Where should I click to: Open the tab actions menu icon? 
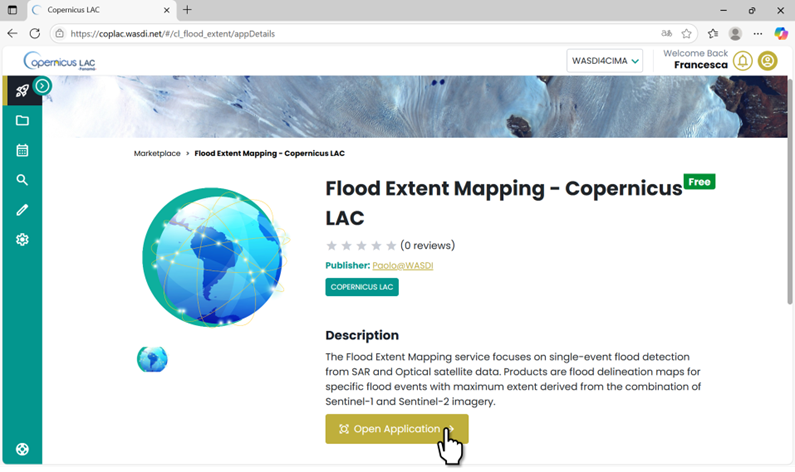[x=12, y=10]
